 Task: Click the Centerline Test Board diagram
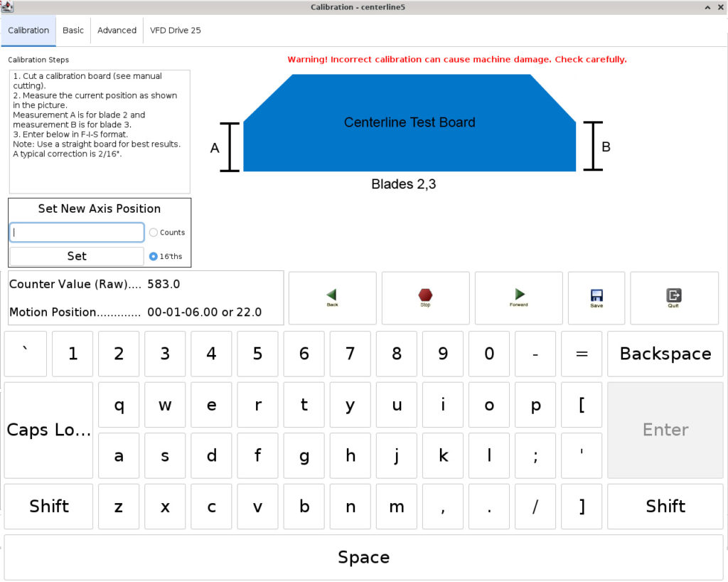[x=409, y=122]
